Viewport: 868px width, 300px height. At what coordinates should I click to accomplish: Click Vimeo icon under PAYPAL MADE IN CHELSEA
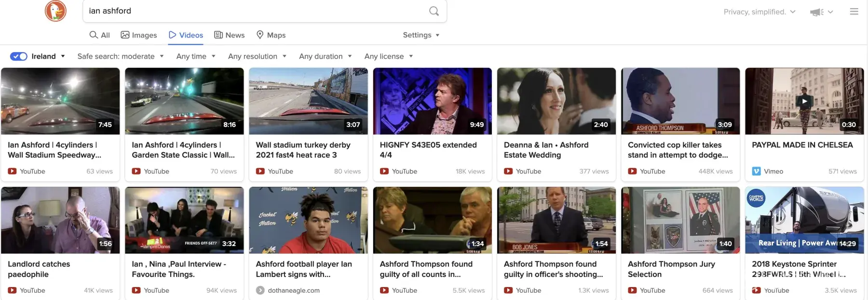[x=756, y=171]
